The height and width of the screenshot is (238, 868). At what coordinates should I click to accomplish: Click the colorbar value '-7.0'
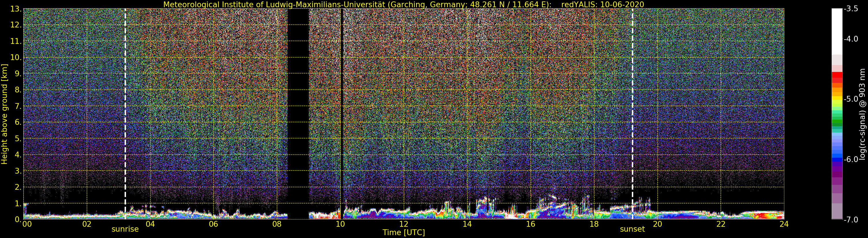[851, 220]
